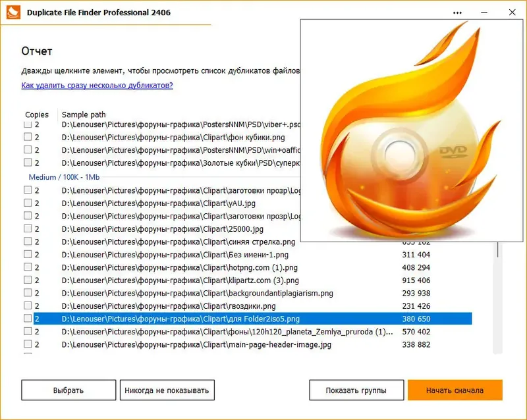
Task: Select the row path Без имени-1.png
Action: pyautogui.click(x=175, y=255)
